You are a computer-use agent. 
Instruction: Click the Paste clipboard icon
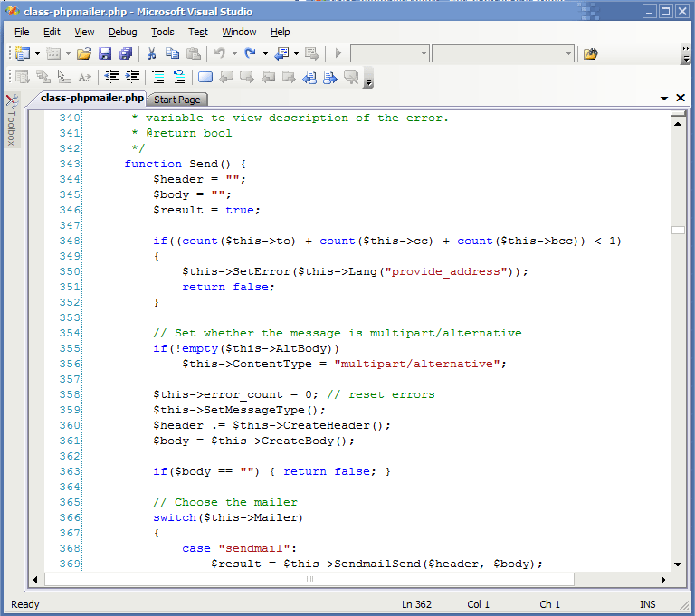194,53
